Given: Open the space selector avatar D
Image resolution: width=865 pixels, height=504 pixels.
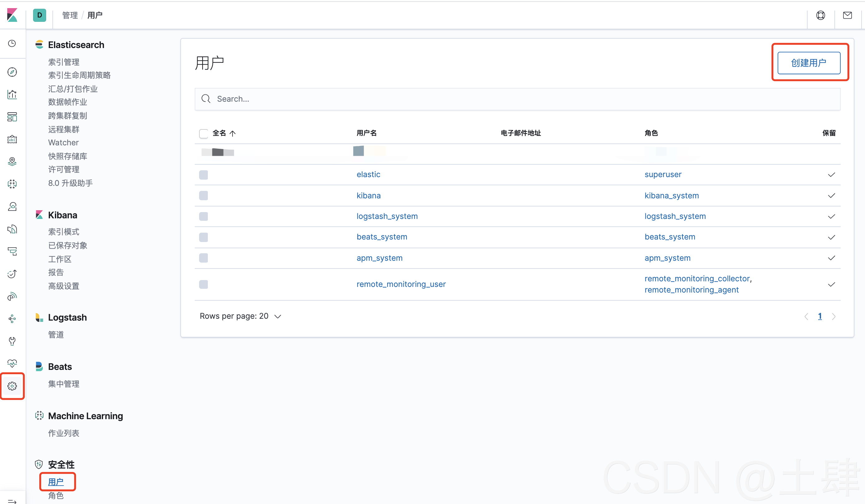Looking at the screenshot, I should point(39,15).
